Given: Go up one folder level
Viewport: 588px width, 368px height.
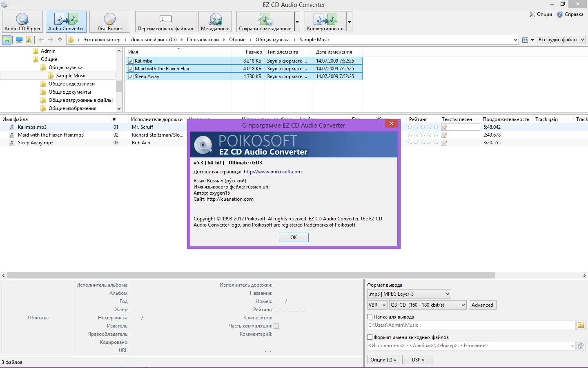Looking at the screenshot, I should pos(60,40).
